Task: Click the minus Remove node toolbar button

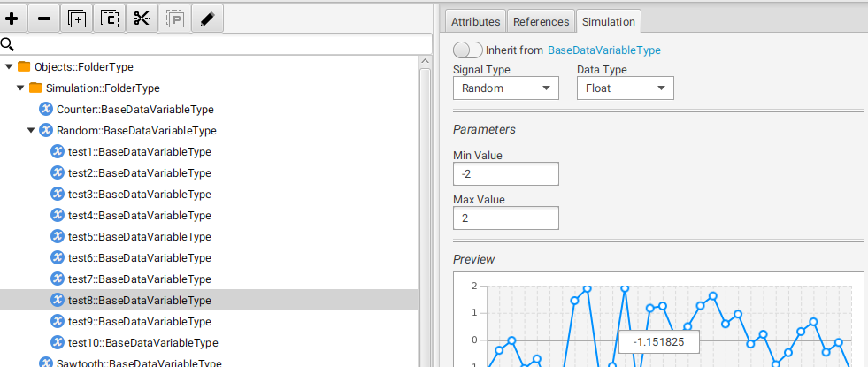Action: click(x=44, y=19)
